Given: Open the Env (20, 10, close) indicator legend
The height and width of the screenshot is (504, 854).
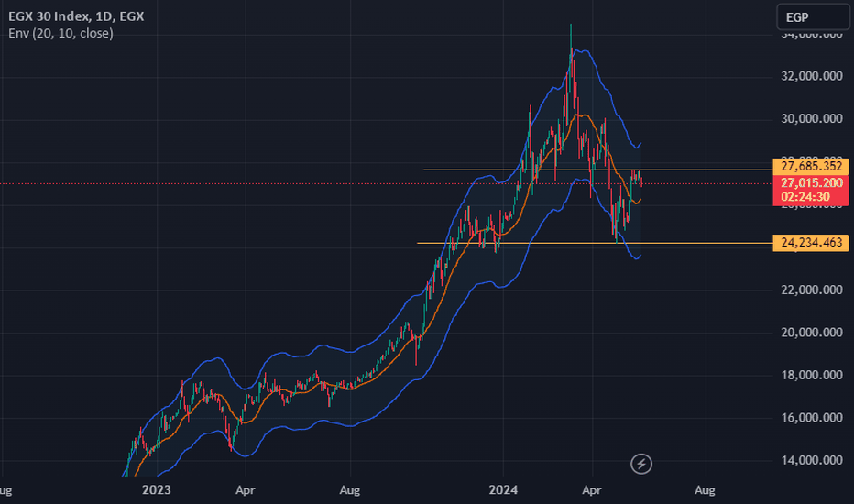Looking at the screenshot, I should tap(61, 33).
